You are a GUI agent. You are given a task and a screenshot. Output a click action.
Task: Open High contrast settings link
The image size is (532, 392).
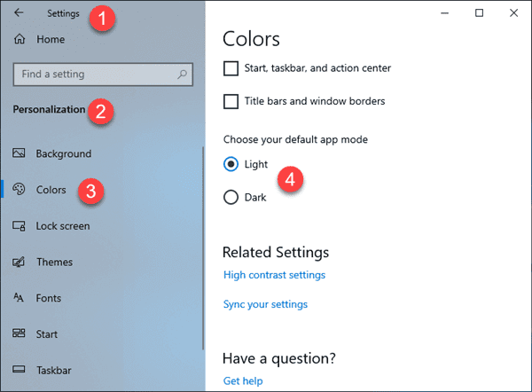[274, 275]
